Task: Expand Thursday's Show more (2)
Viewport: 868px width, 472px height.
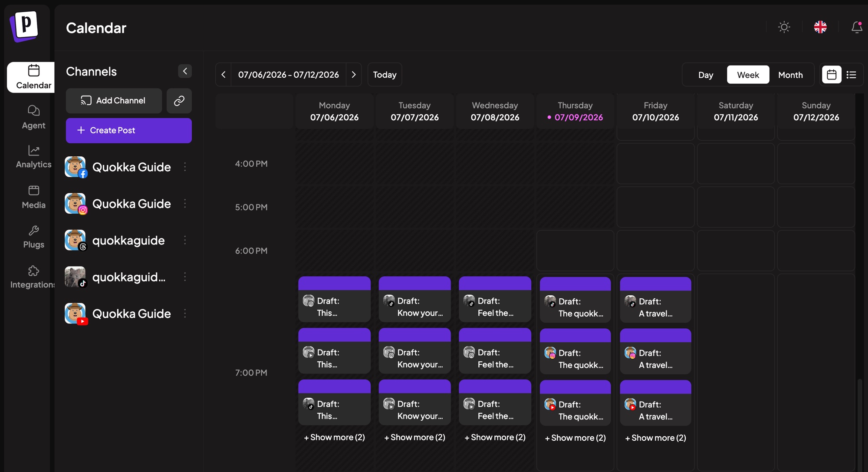Action: click(575, 438)
